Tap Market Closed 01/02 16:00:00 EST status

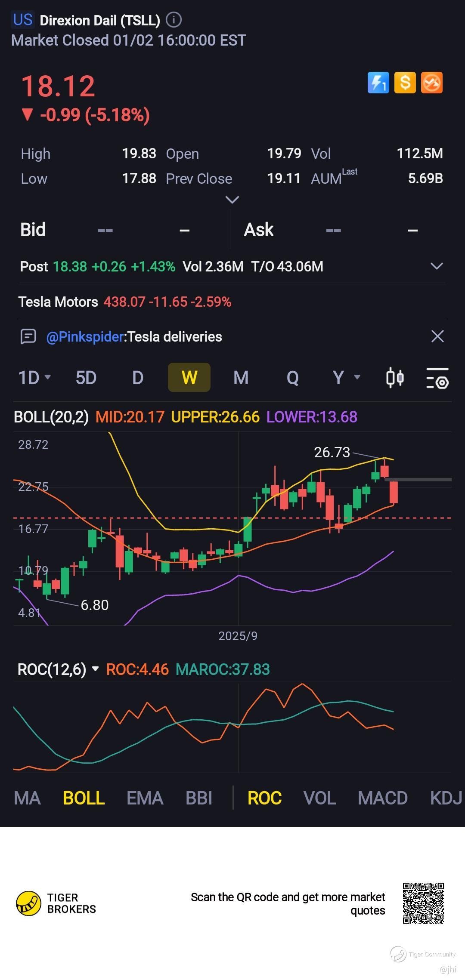[128, 40]
